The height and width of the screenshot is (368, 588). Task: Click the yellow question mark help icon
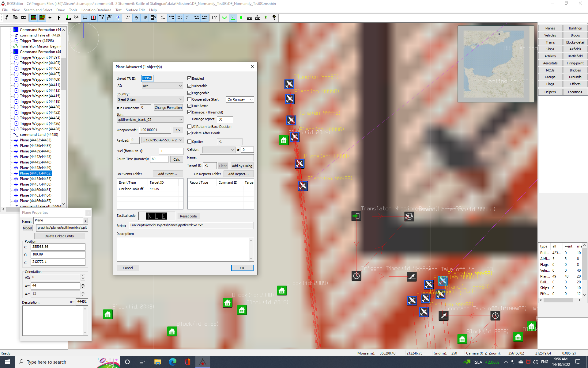[x=274, y=18]
